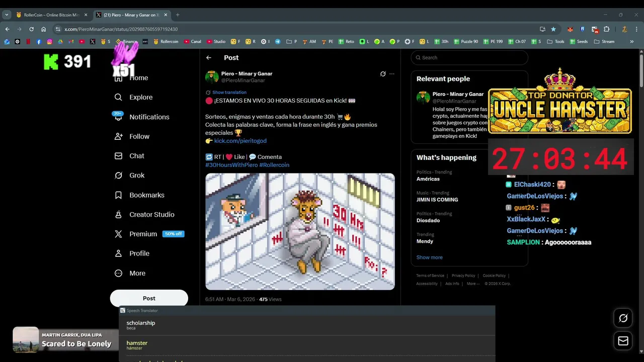This screenshot has width=644, height=362.
Task: Click the install app icon in address bar
Action: (542, 29)
